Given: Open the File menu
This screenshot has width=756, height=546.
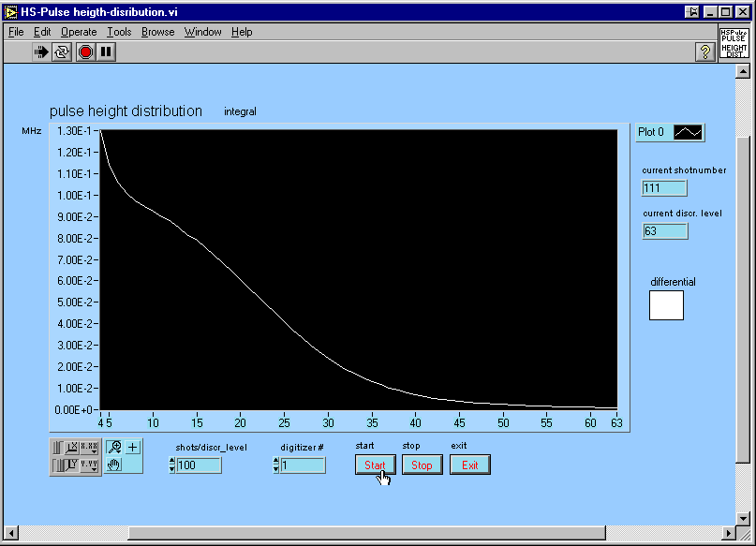Looking at the screenshot, I should 16,32.
